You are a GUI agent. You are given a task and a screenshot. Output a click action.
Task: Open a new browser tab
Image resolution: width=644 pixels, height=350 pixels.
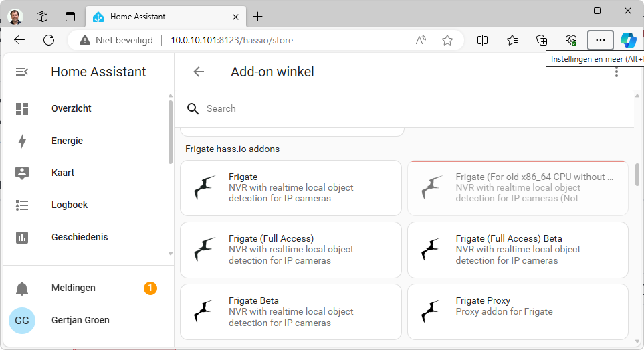(x=258, y=17)
